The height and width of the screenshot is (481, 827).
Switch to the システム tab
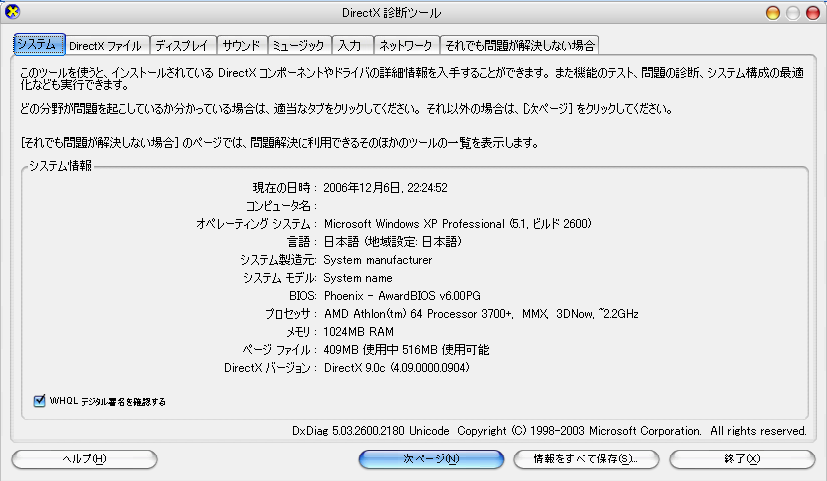[x=39, y=44]
